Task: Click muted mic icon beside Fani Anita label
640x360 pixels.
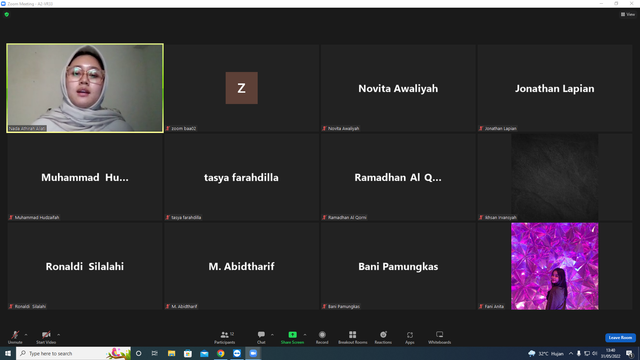Action: (481, 306)
